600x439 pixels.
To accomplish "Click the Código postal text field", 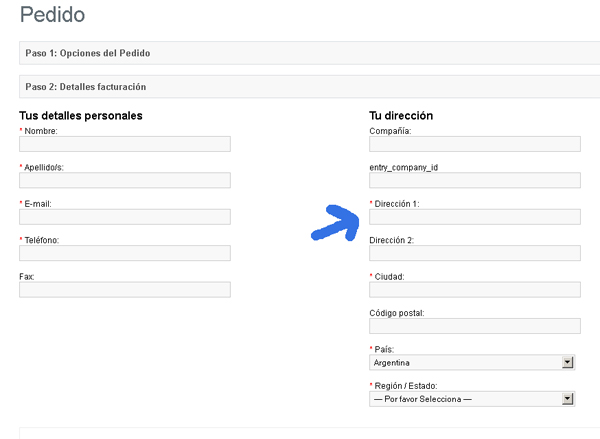I will (475, 326).
